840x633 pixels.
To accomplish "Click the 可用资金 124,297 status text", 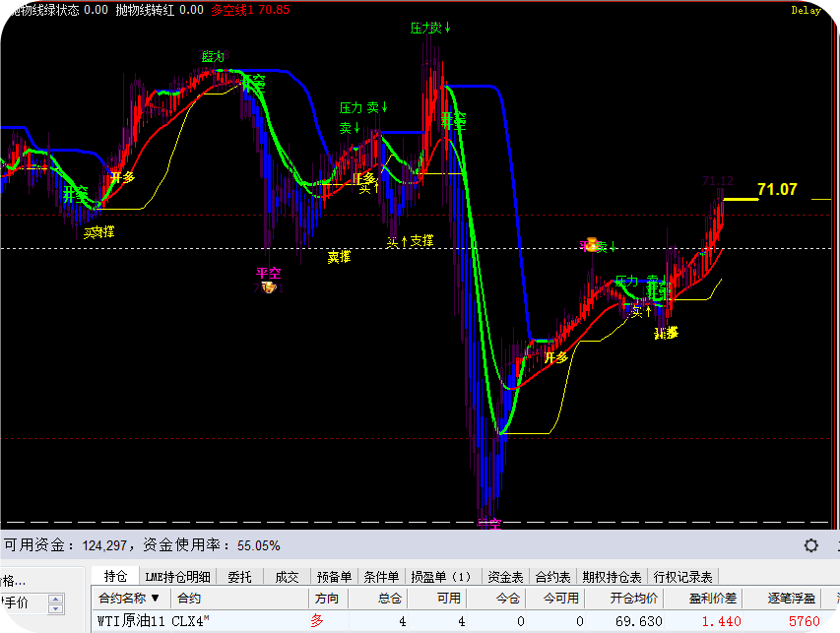I will [65, 545].
